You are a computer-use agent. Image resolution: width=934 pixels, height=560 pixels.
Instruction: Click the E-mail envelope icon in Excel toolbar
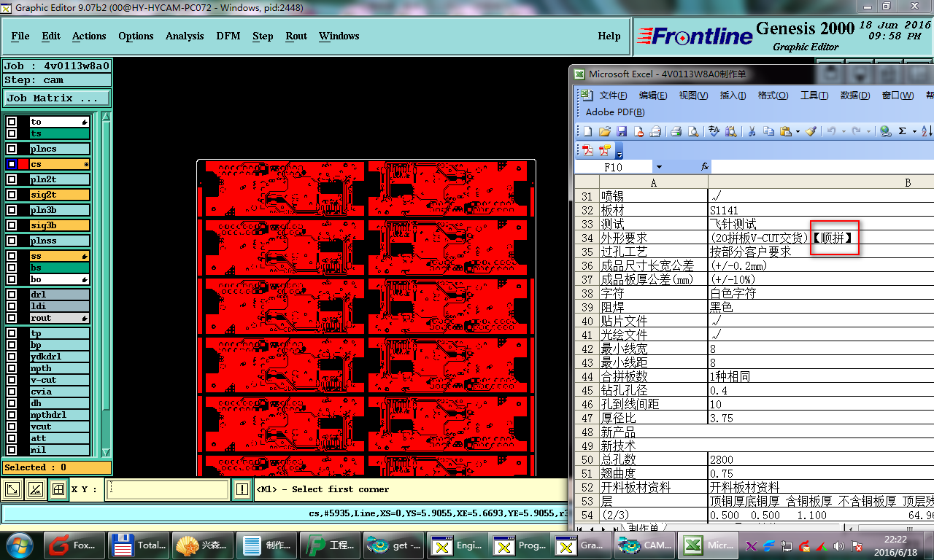(655, 131)
